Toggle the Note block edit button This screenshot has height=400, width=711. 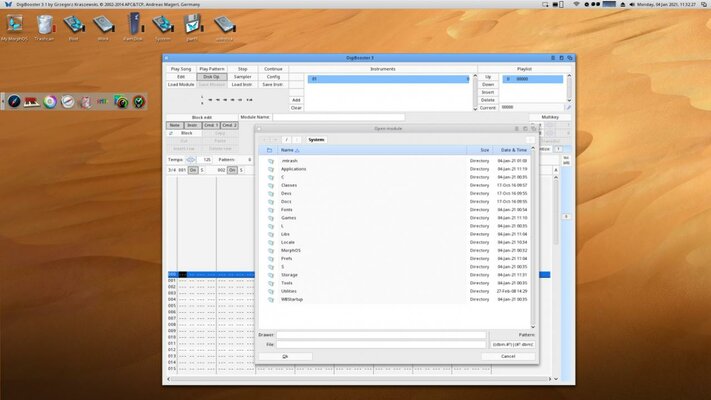(x=175, y=125)
